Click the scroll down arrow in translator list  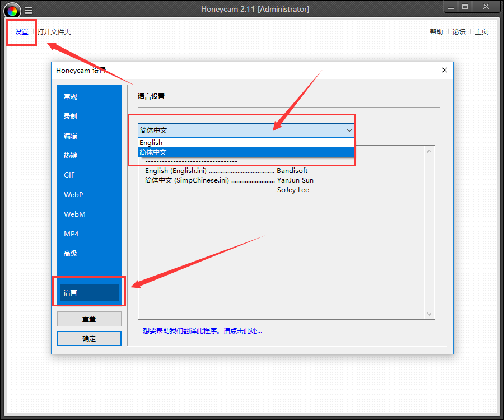430,314
